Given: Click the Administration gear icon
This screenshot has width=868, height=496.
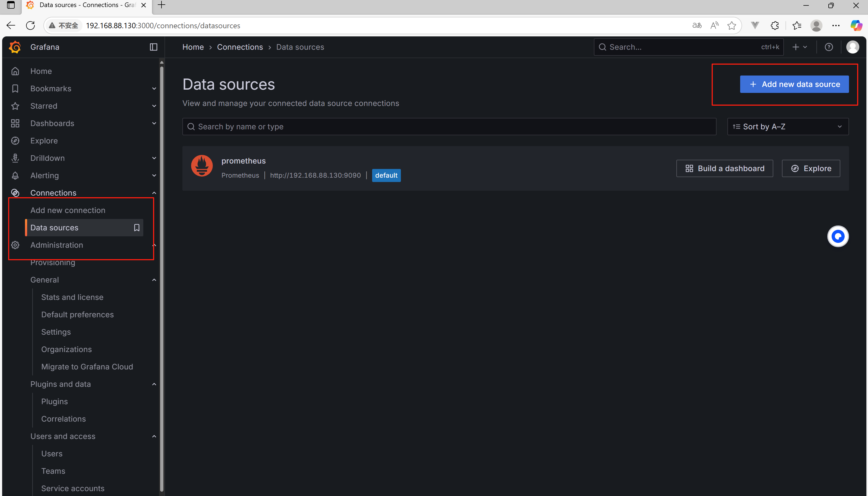Looking at the screenshot, I should click(x=15, y=245).
